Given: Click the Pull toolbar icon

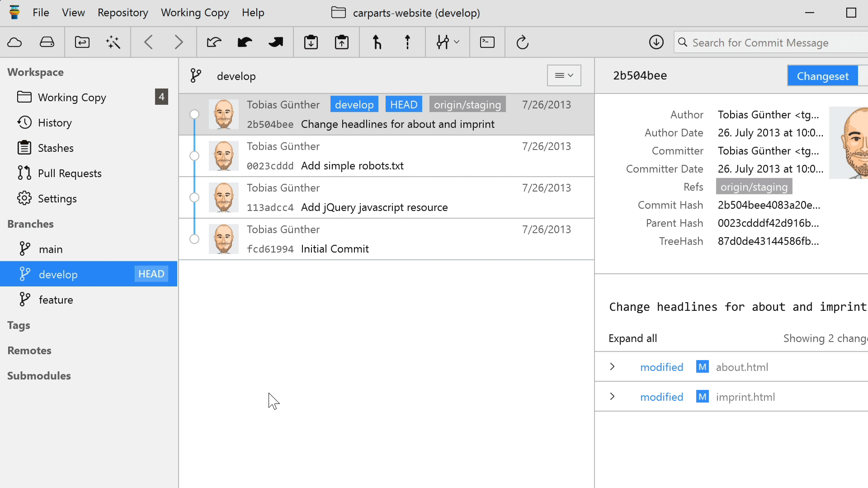Looking at the screenshot, I should (x=245, y=42).
